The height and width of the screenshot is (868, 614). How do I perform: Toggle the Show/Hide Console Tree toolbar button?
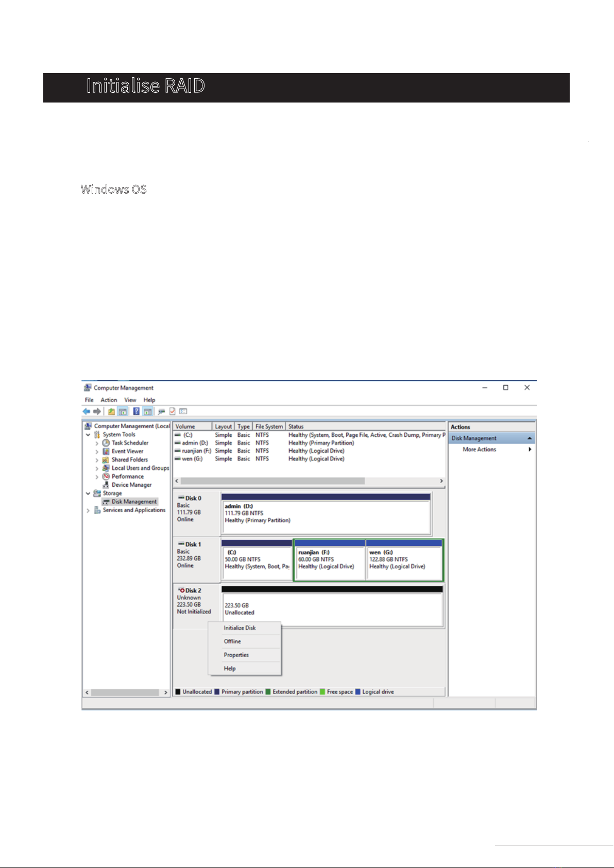coord(123,412)
